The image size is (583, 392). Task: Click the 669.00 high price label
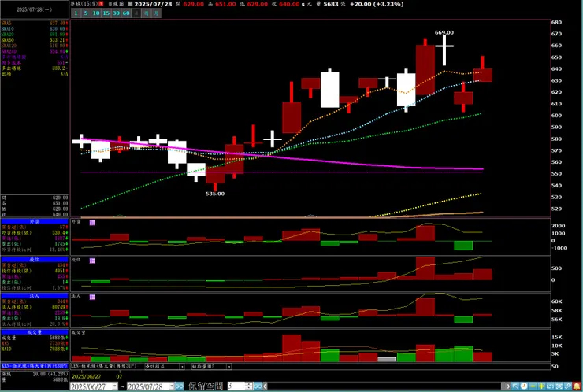444,33
